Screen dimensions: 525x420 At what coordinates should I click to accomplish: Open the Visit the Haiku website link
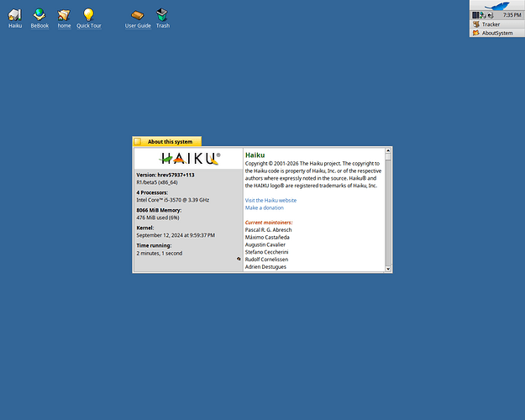click(270, 200)
